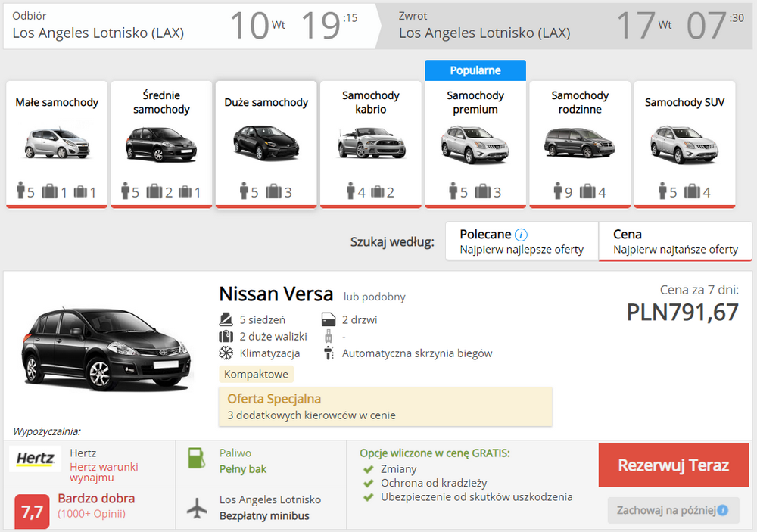Click the Nissan Versa car image
The image size is (757, 532).
(106, 348)
